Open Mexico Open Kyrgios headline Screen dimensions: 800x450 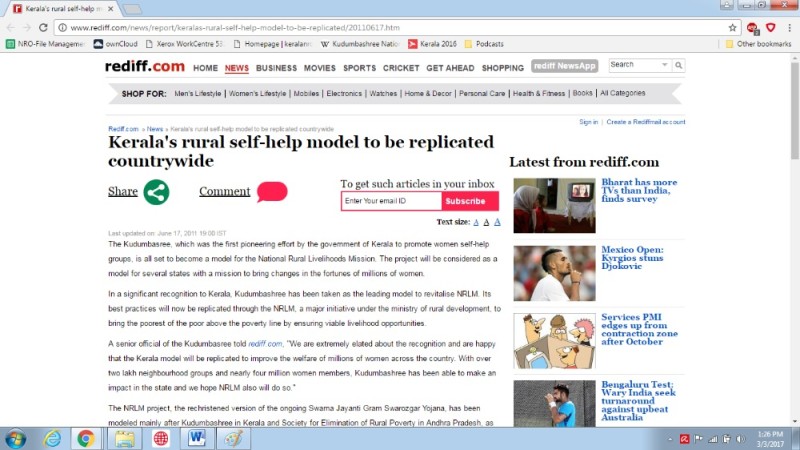pyautogui.click(x=632, y=258)
